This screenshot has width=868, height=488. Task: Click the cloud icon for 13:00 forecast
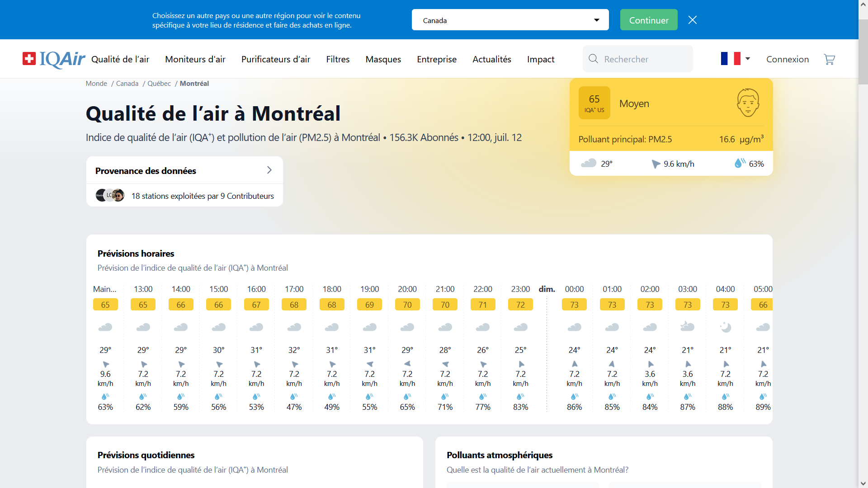143,327
